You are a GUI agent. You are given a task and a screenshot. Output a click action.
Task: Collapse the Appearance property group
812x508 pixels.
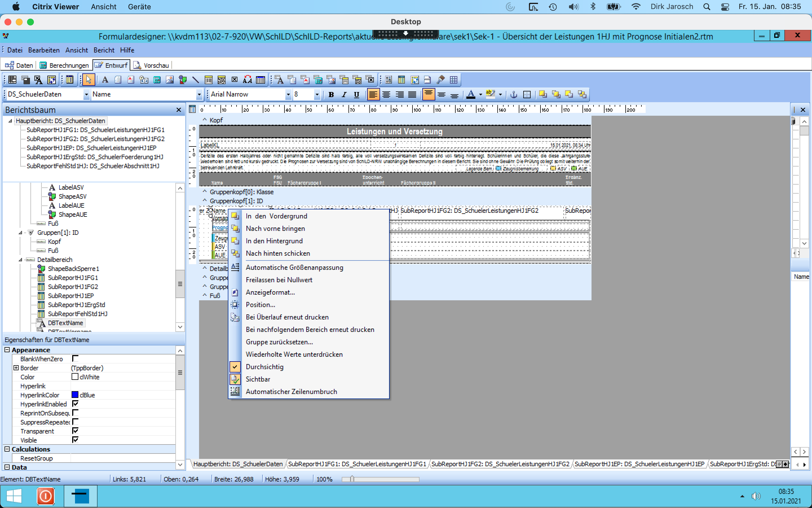[7, 350]
